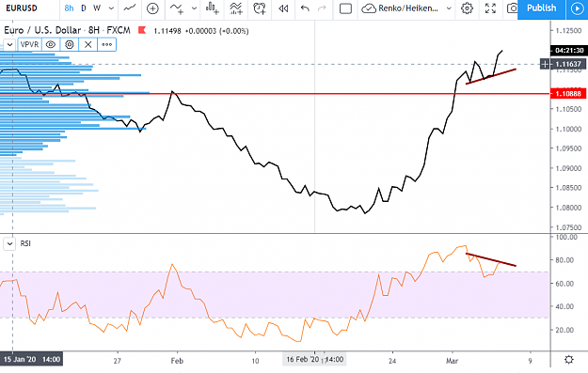Open chart settings gear in top toolbar
The width and height of the screenshot is (588, 373).
[467, 8]
